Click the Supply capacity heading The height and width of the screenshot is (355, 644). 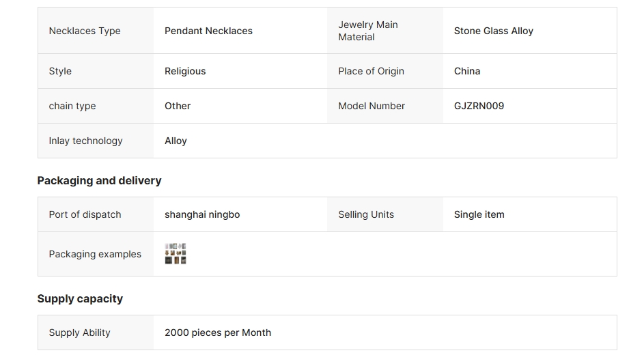coord(80,298)
